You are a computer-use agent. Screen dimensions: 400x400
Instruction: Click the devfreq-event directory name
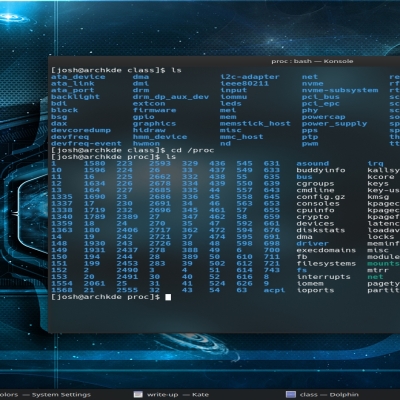point(86,144)
